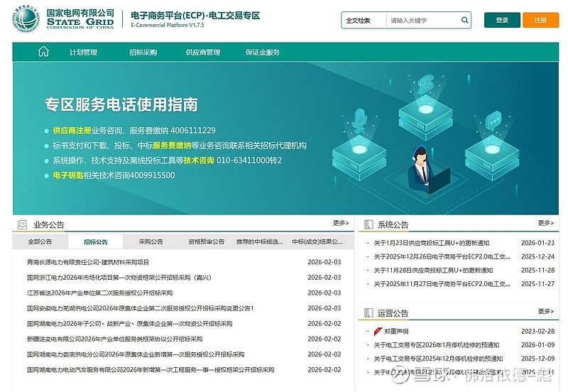Viewport: 568px width, 392px height.
Task: Open 国网安徽电力芜湖供电公司 变更公告1
Action: coord(140,308)
